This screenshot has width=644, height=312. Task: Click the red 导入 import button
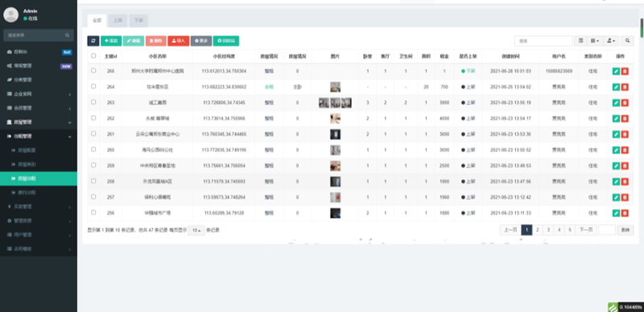pos(178,41)
